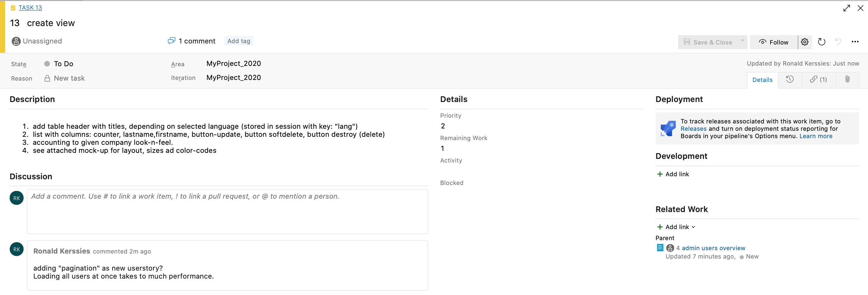Edit the description list text
This screenshot has width=868, height=295.
pyautogui.click(x=203, y=138)
